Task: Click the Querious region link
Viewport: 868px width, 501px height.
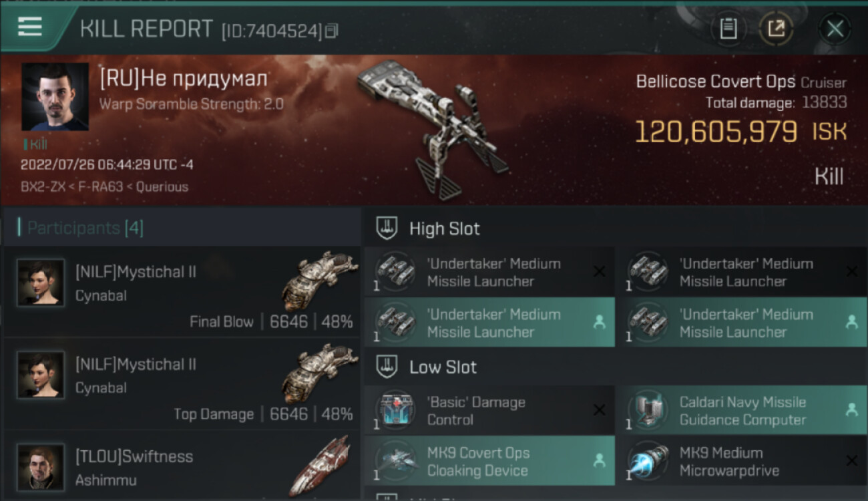Action: (162, 187)
